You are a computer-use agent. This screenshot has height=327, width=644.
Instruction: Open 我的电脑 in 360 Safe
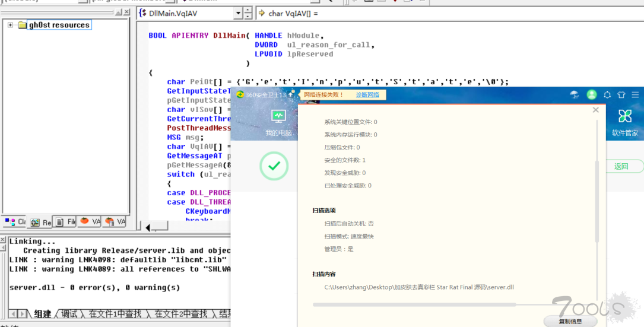pos(278,123)
